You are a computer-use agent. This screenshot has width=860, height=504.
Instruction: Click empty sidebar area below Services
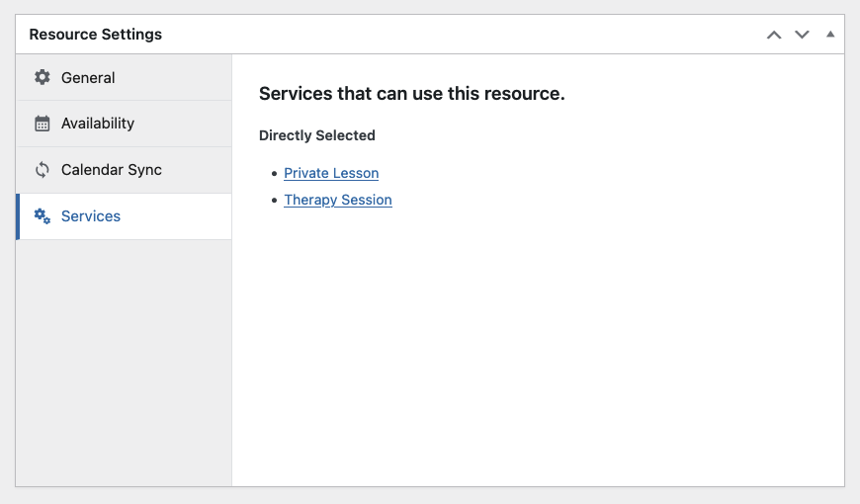pos(124,362)
